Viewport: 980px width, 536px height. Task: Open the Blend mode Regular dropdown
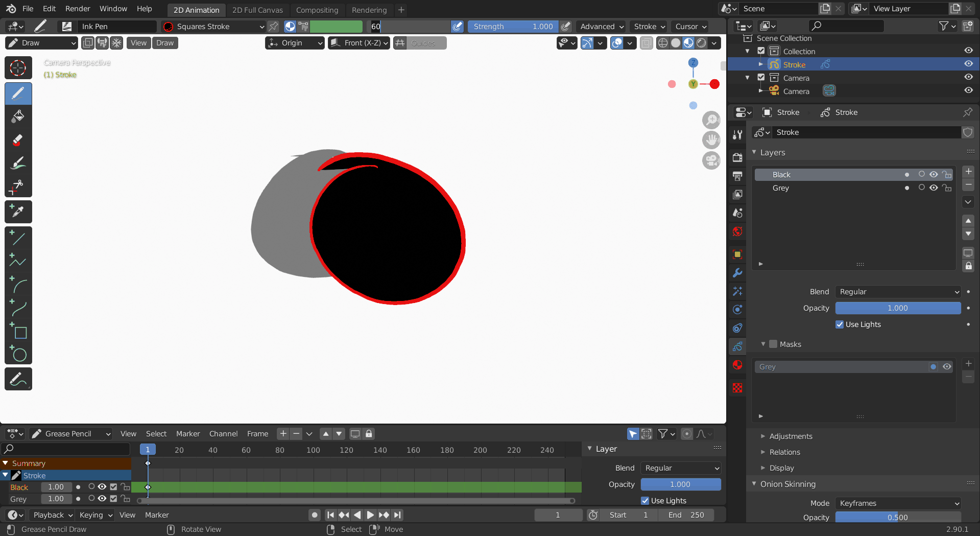pos(898,292)
